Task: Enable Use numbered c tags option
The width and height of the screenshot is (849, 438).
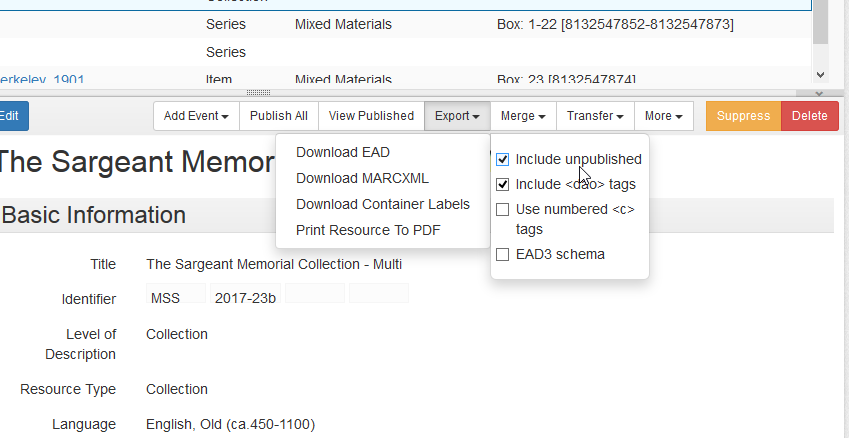Action: (x=503, y=210)
